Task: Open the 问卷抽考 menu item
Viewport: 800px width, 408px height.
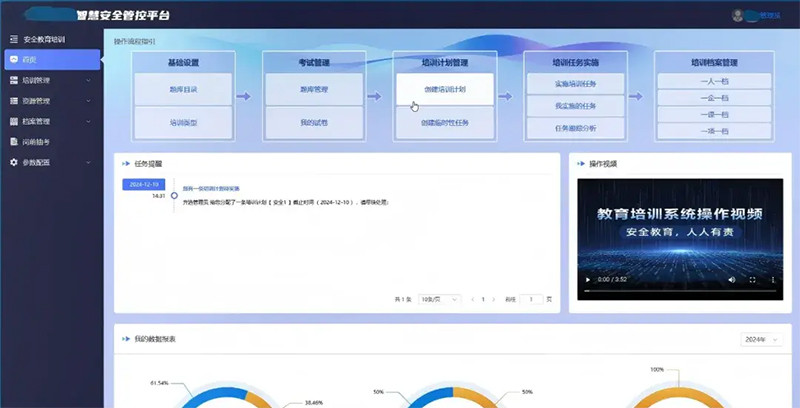Action: (x=51, y=142)
